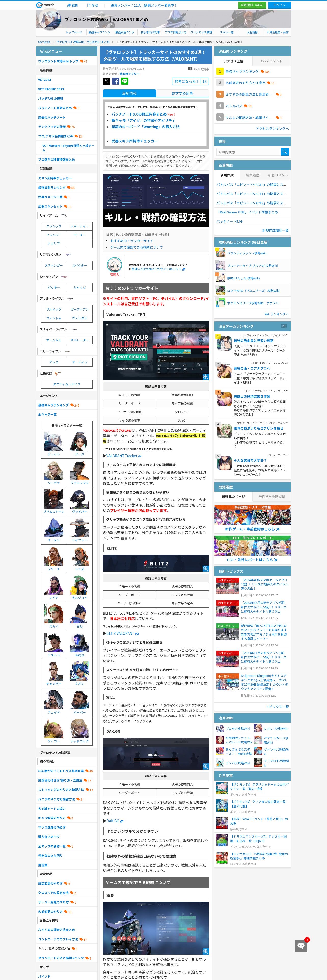Enlarge the DAK.GG screenshot with its zoom icon
The width and height of the screenshot is (327, 980).
coord(206,766)
